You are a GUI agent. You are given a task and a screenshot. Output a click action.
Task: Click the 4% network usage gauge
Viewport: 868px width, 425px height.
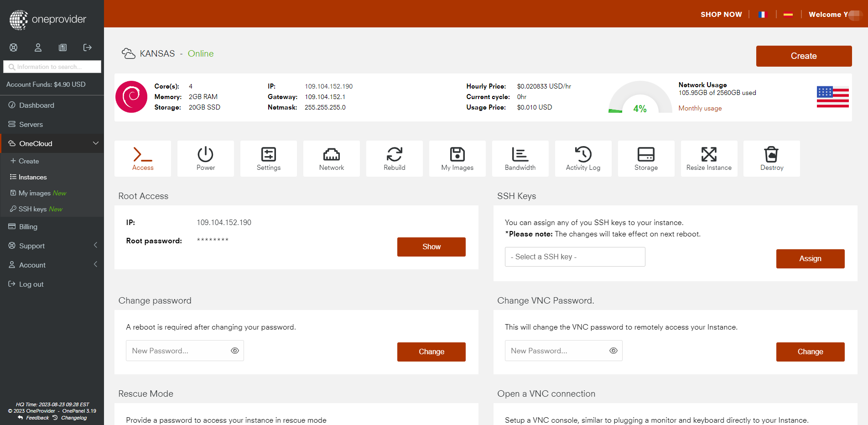(x=640, y=97)
